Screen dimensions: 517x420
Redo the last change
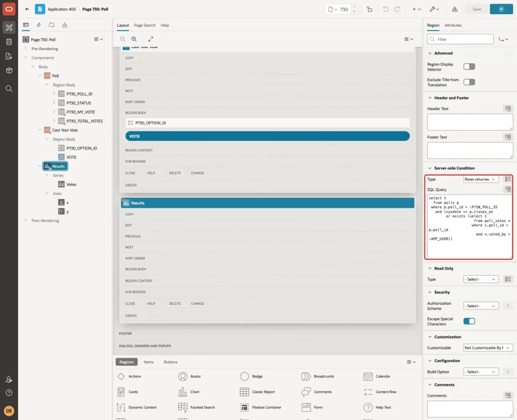[x=397, y=9]
